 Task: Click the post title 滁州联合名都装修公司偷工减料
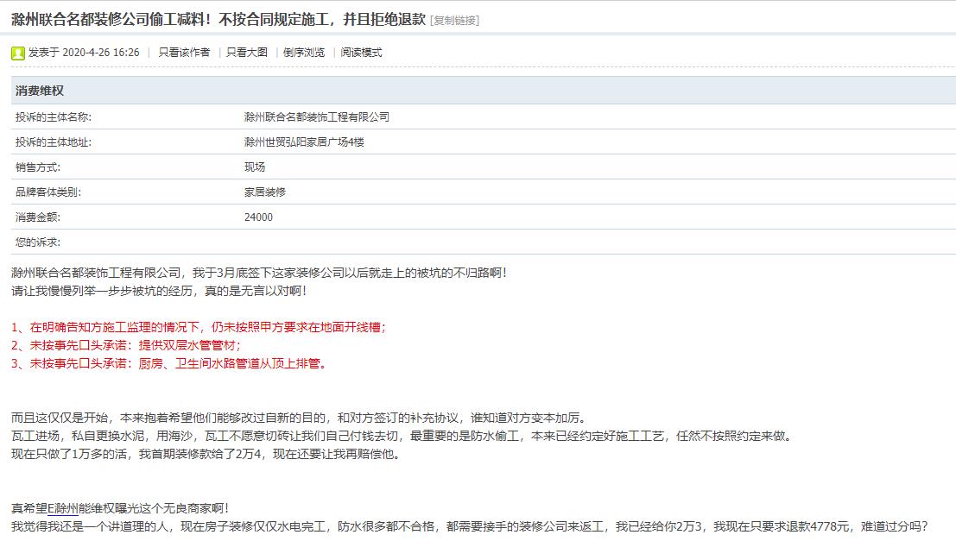218,20
